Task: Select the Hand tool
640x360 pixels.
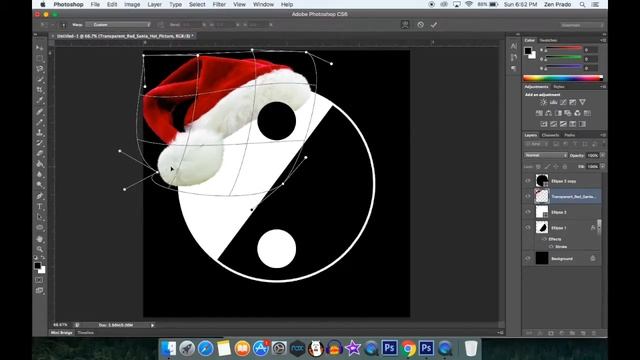Action: pos(40,238)
